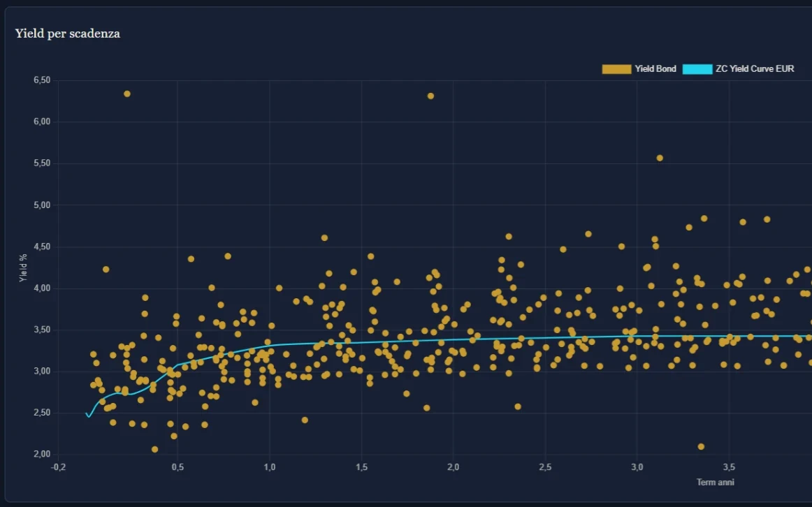Viewport: 812px width, 507px height.
Task: Click the '4,00' y-axis tick label
Action: tap(42, 288)
